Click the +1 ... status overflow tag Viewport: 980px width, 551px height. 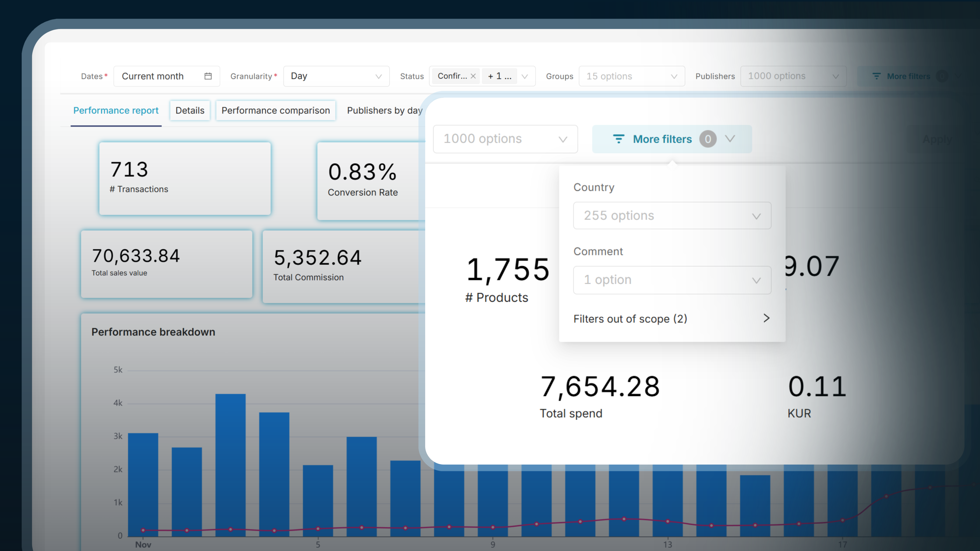click(x=499, y=76)
